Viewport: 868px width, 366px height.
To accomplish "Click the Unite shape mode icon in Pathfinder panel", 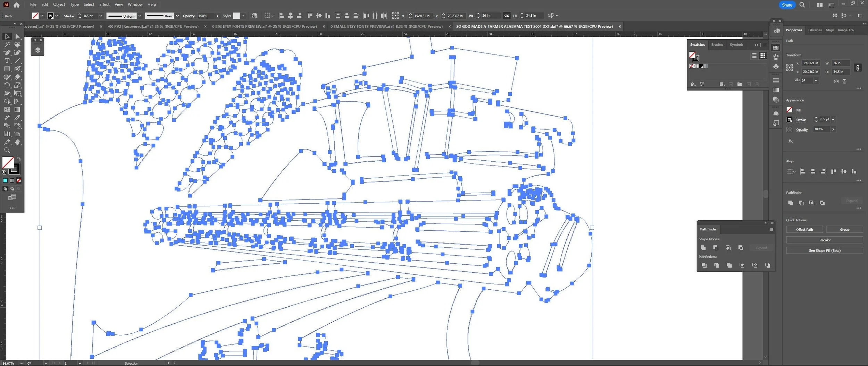I will pyautogui.click(x=703, y=248).
